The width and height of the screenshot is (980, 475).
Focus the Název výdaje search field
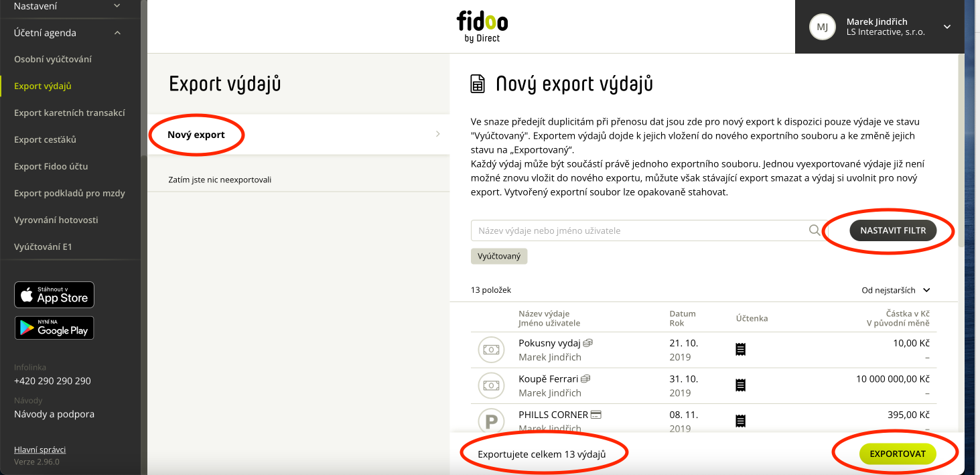(640, 230)
